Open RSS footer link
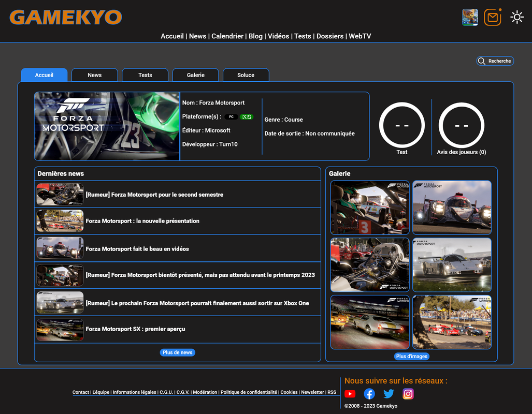Screen dimensions: 532x414 click(332, 392)
